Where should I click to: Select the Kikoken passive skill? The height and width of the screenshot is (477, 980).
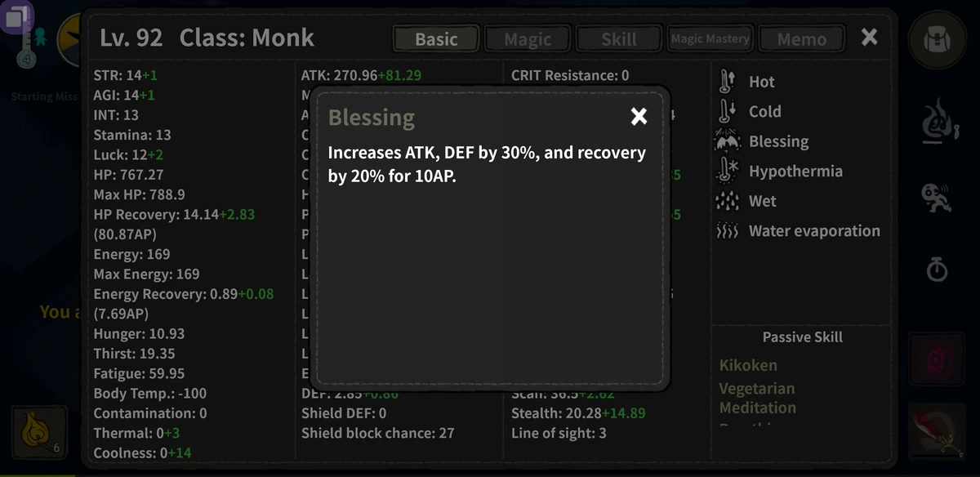pos(748,365)
